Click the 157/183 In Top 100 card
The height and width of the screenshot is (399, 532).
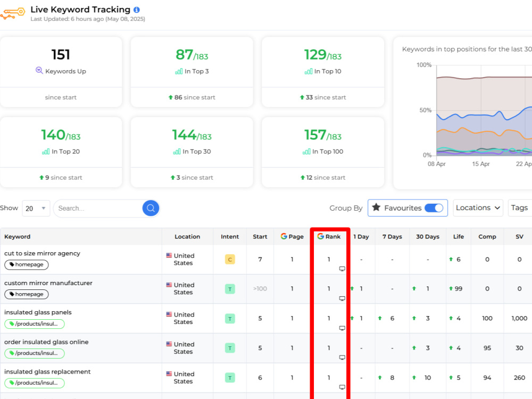pos(323,152)
